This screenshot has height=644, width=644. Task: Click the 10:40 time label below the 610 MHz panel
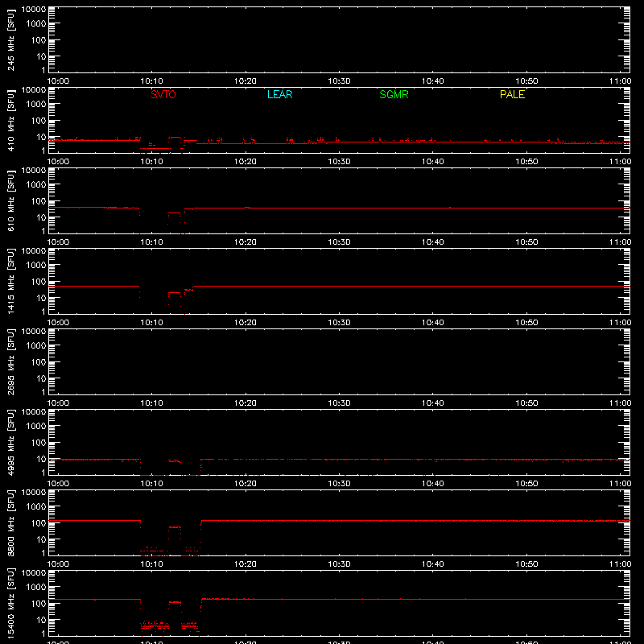point(432,242)
